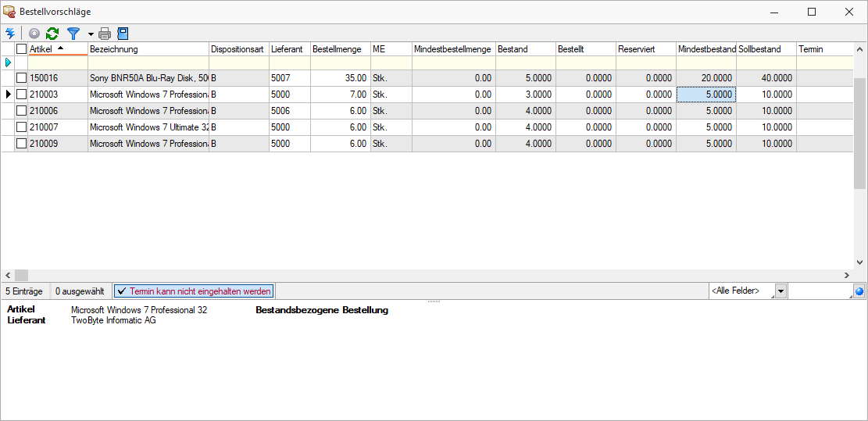Viewport: 868px width, 421px height.
Task: Click the green refresh arrows icon
Action: tap(52, 33)
